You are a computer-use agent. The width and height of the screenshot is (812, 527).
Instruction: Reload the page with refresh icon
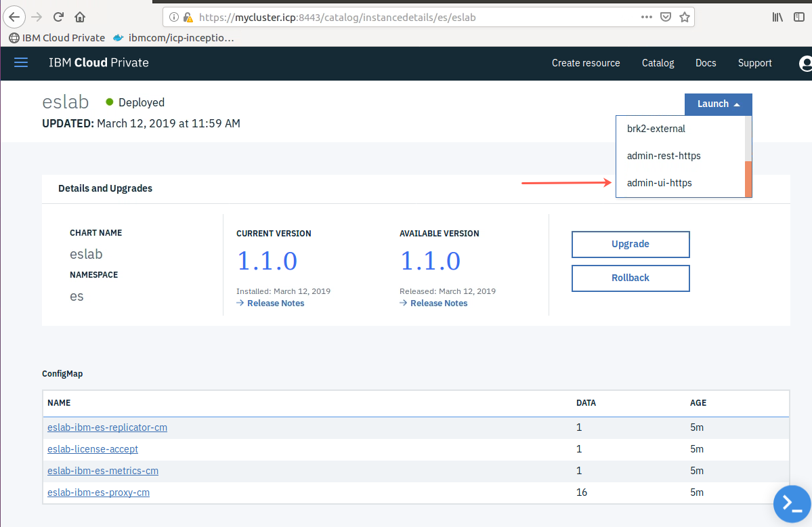(58, 17)
